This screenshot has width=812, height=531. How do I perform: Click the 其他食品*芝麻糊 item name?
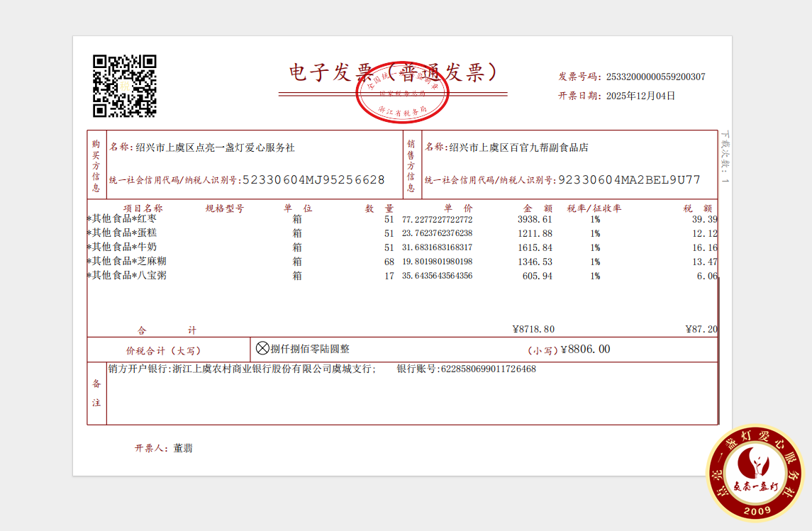pos(127,261)
